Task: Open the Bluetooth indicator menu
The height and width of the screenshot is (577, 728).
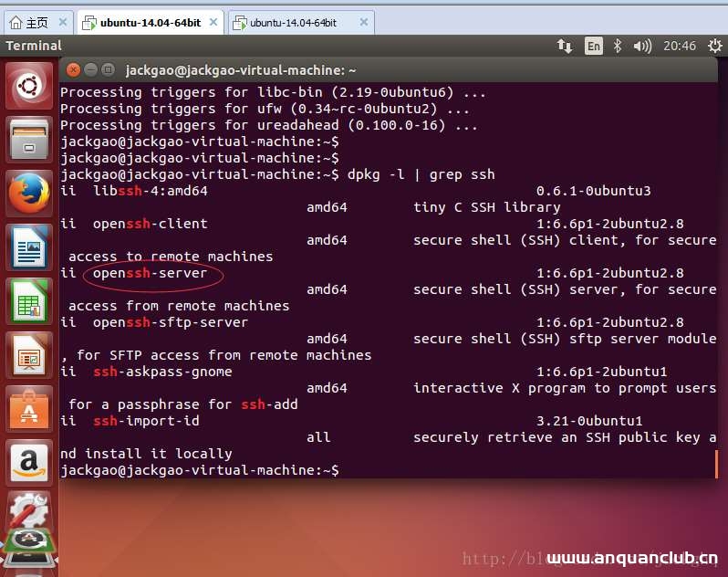Action: (x=618, y=46)
